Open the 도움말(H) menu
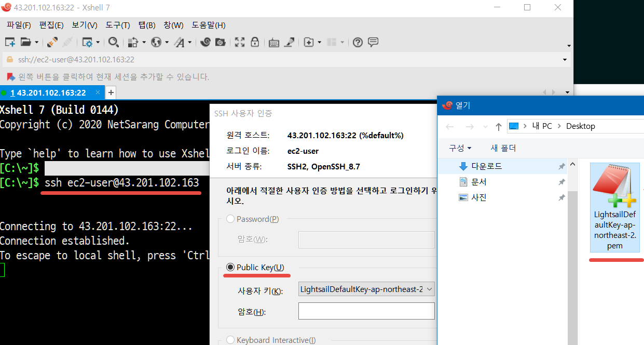 point(209,25)
